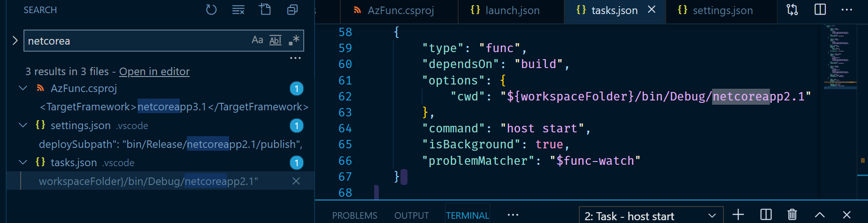
Task: Dismiss the tasks.json match with X
Action: pos(296,181)
